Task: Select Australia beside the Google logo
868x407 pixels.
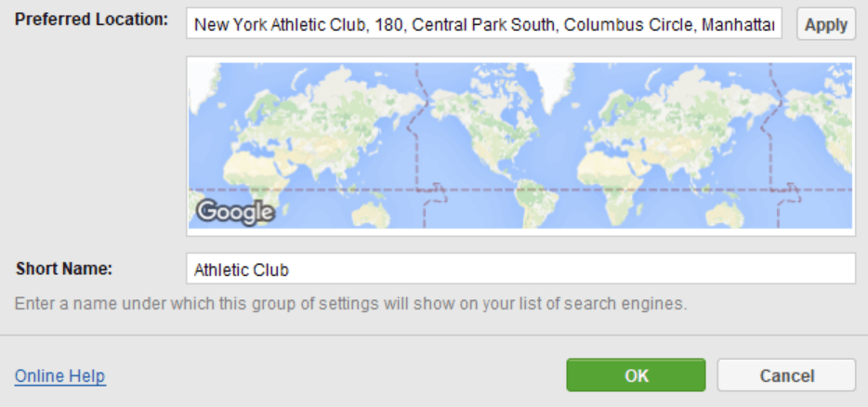Action: (x=370, y=214)
